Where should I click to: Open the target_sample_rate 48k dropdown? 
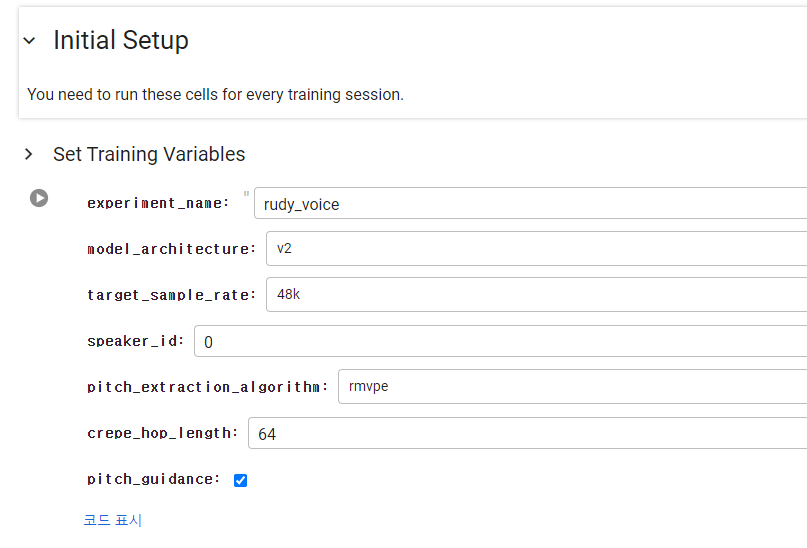pos(535,295)
